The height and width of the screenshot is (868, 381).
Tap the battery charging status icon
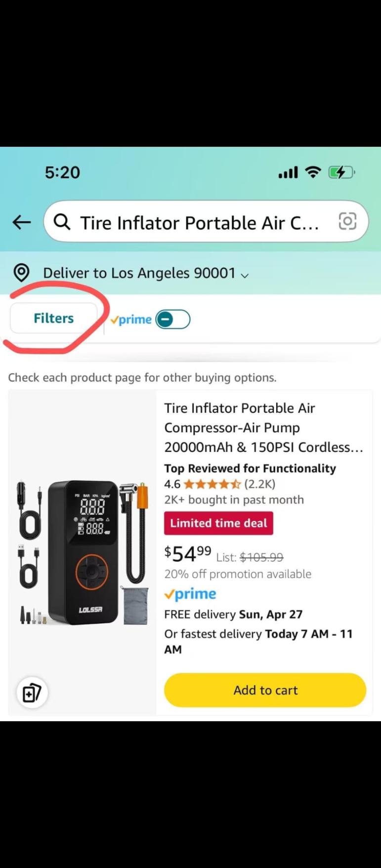pyautogui.click(x=341, y=172)
